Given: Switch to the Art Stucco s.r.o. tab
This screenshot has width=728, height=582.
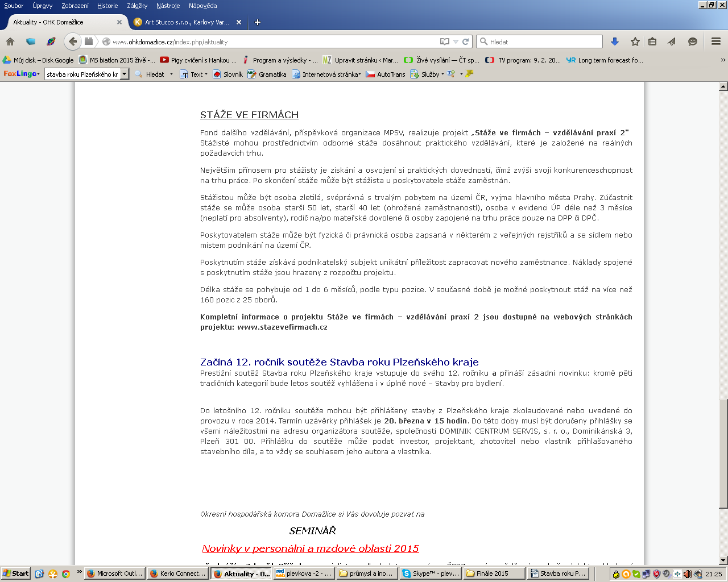Looking at the screenshot, I should click(187, 22).
